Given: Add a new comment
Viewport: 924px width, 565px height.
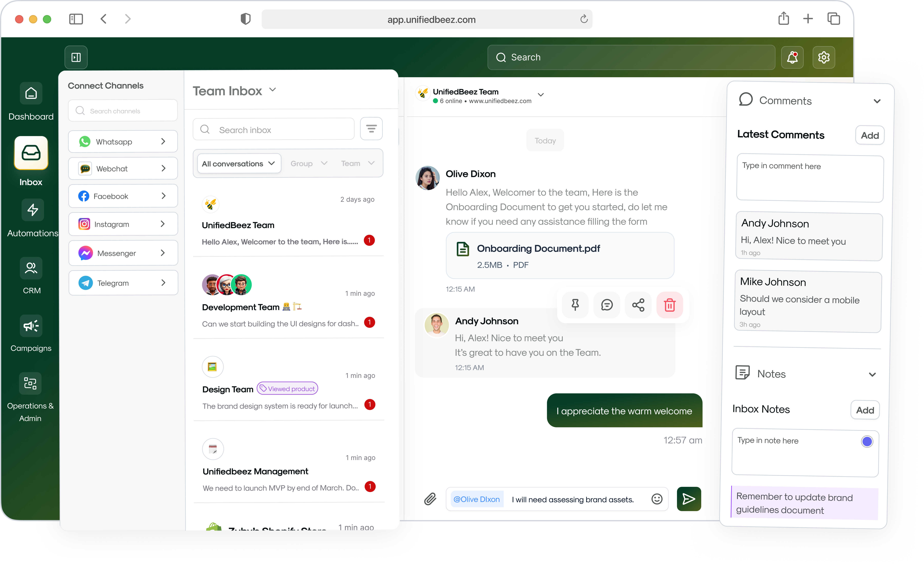Looking at the screenshot, I should point(870,135).
